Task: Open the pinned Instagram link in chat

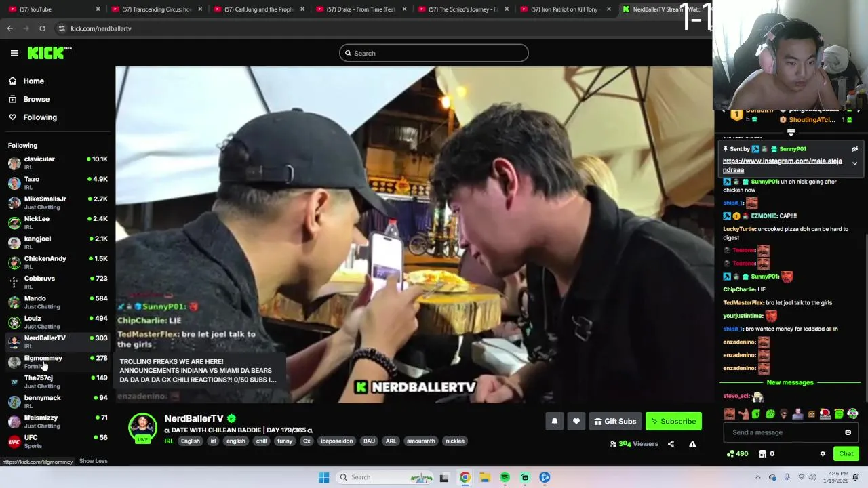Action: 783,165
